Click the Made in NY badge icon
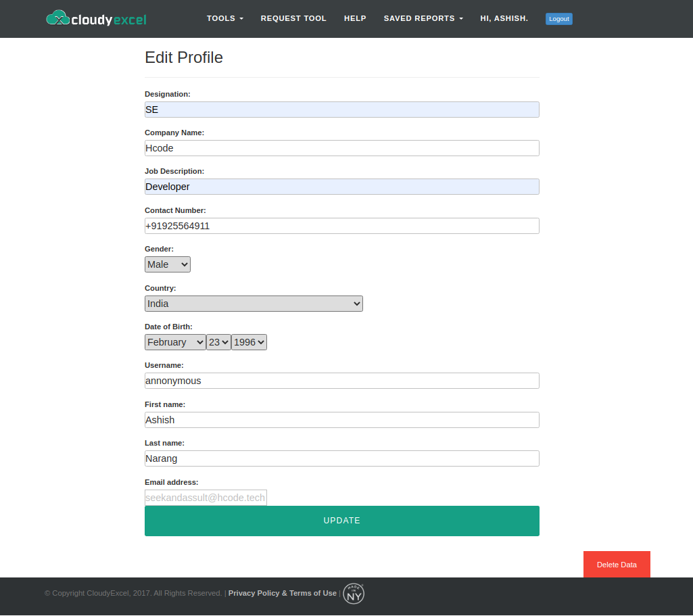This screenshot has height=616, width=693. click(354, 593)
